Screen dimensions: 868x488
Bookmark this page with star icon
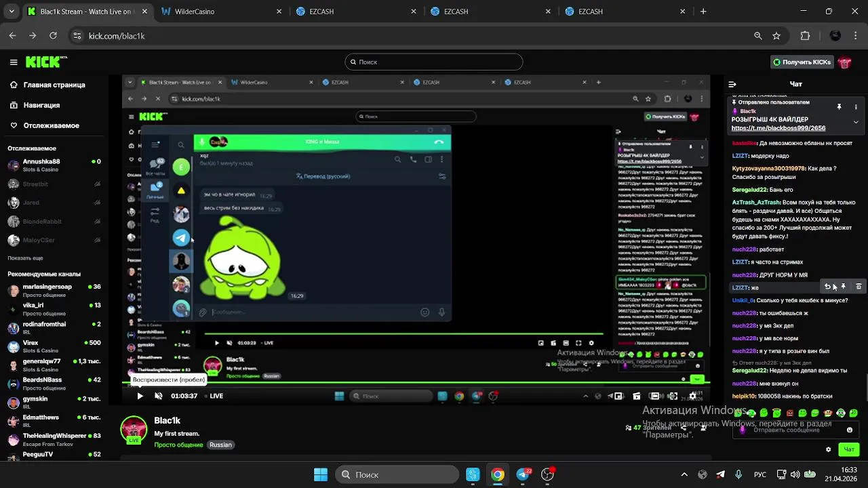(x=776, y=36)
